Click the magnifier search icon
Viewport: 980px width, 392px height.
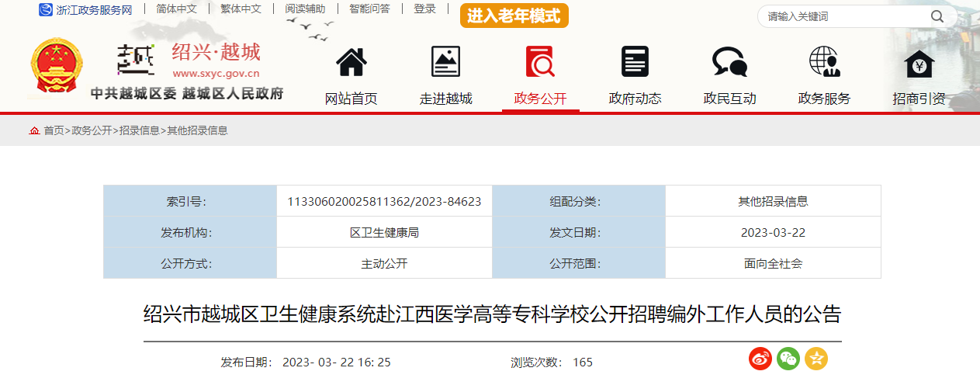[937, 16]
